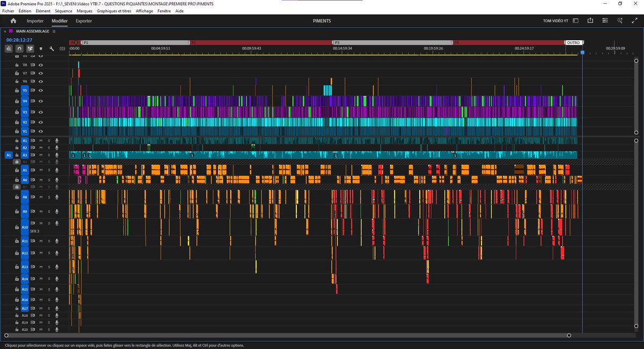Maximize video output with the fullscreen arrows icon

coord(634,21)
